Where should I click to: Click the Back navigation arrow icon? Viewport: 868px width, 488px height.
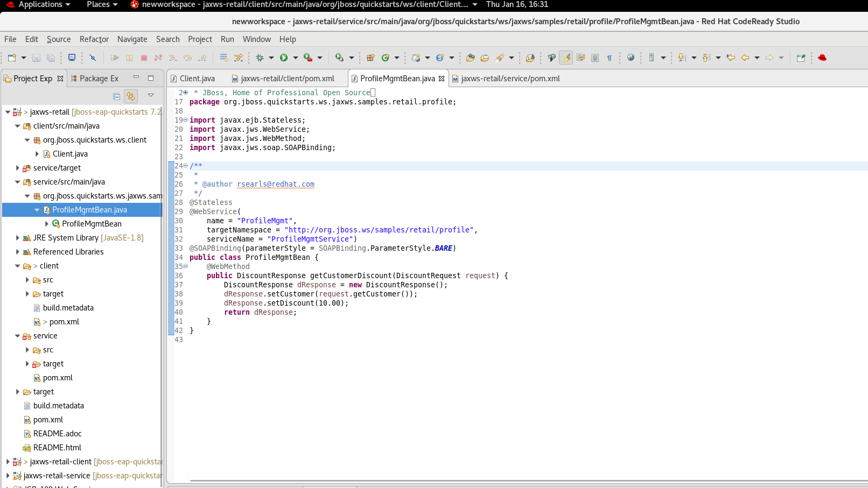click(x=745, y=58)
